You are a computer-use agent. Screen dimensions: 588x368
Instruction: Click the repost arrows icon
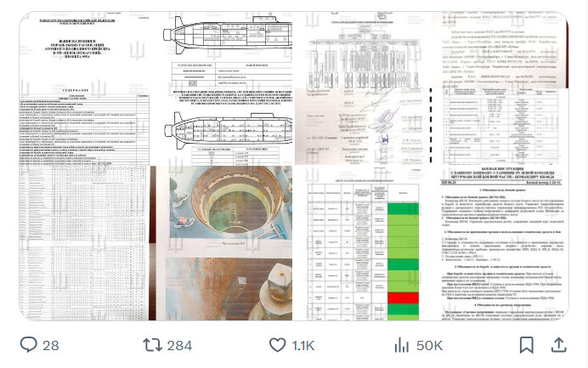tap(153, 345)
